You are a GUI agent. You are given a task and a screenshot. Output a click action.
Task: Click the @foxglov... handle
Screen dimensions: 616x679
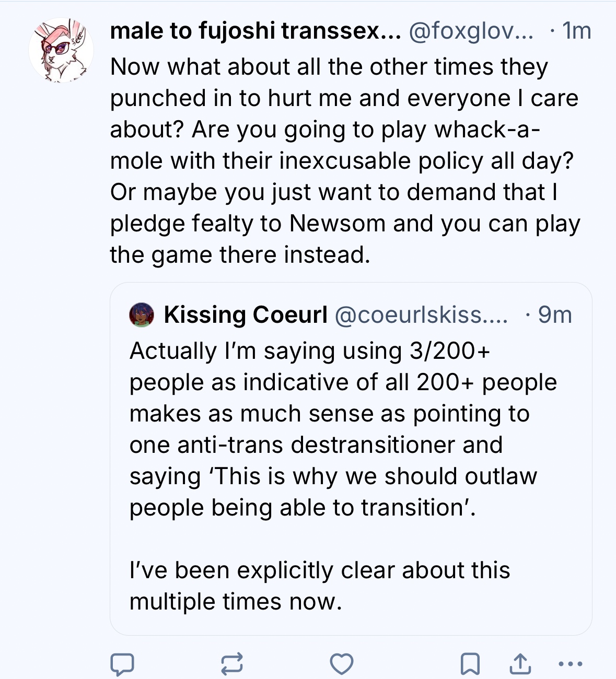(x=471, y=31)
